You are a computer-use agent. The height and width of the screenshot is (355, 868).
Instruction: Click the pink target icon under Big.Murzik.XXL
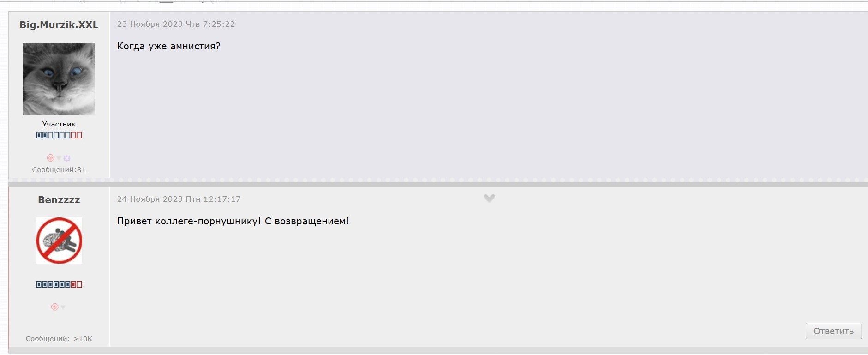pyautogui.click(x=51, y=158)
